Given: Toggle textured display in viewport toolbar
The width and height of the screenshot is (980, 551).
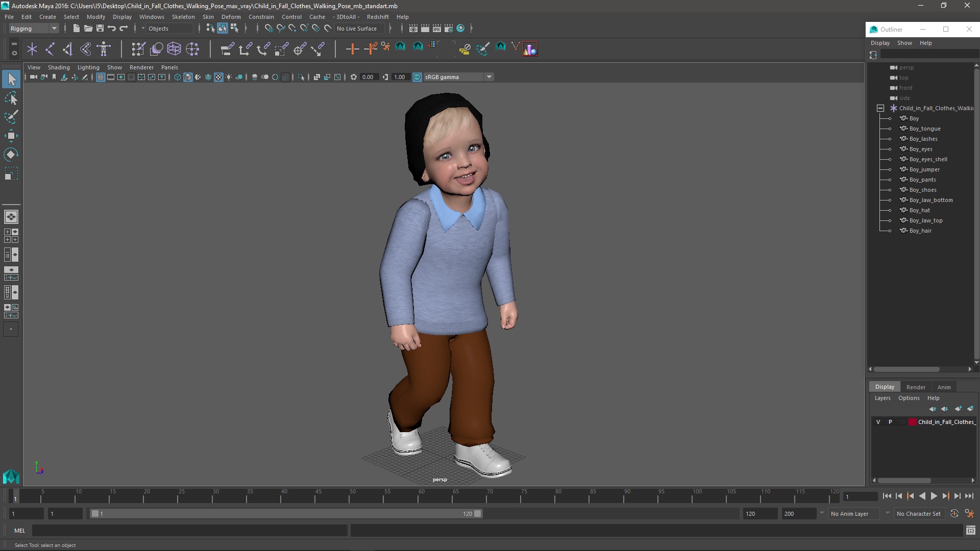Looking at the screenshot, I should click(x=218, y=77).
